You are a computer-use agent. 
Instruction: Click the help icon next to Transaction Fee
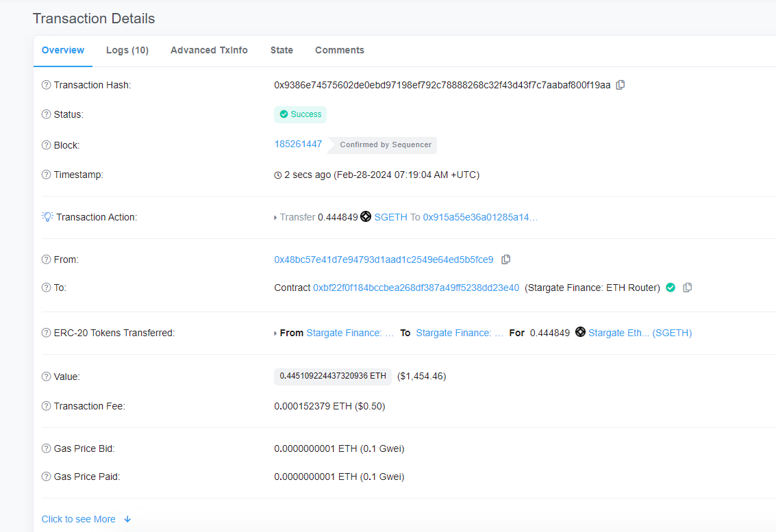46,406
